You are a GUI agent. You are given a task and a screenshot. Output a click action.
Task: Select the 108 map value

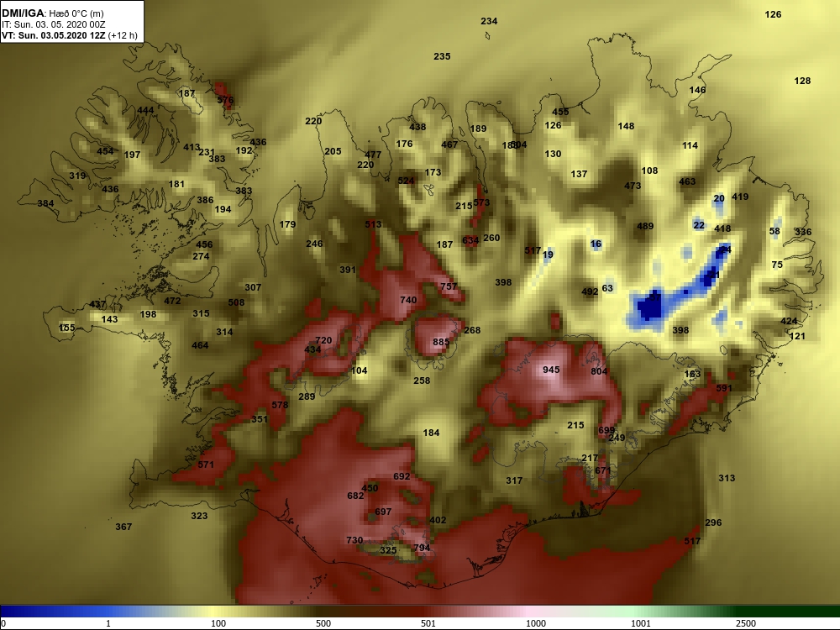point(649,171)
